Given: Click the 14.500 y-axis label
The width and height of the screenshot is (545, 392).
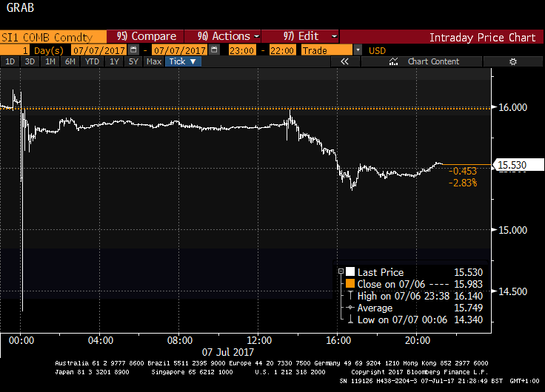Looking at the screenshot, I should tap(512, 291).
